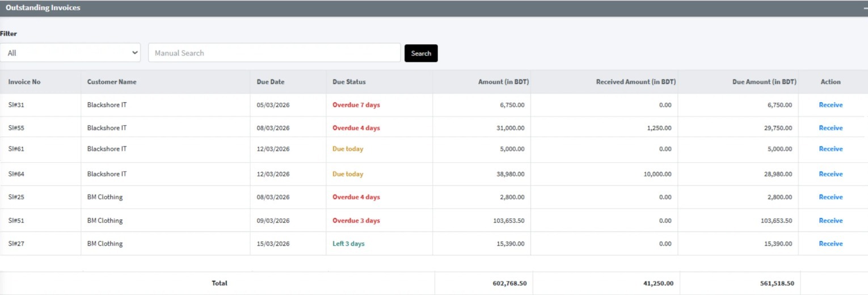Viewport: 868px width, 295px height.
Task: Click amount 31,000.00
Action: click(x=511, y=128)
